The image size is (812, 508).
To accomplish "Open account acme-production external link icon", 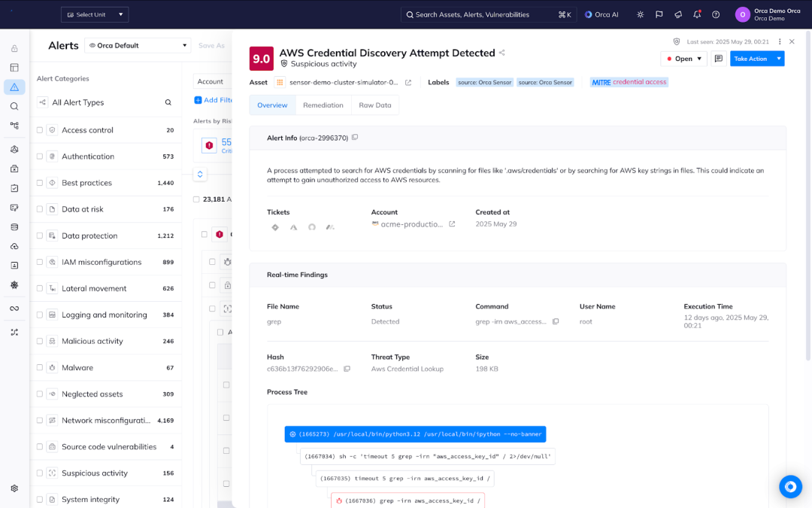I will 452,224.
